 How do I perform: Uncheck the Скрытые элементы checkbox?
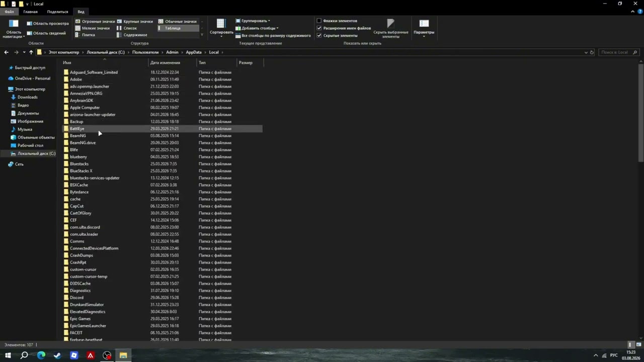click(x=319, y=36)
